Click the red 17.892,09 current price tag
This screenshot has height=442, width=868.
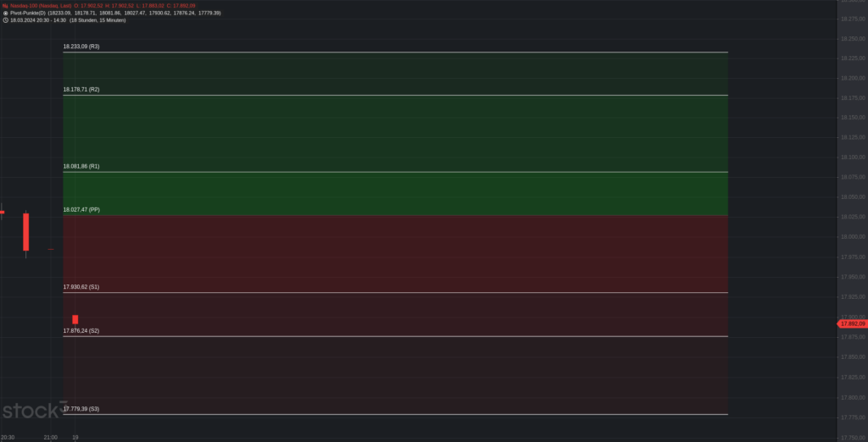point(851,323)
